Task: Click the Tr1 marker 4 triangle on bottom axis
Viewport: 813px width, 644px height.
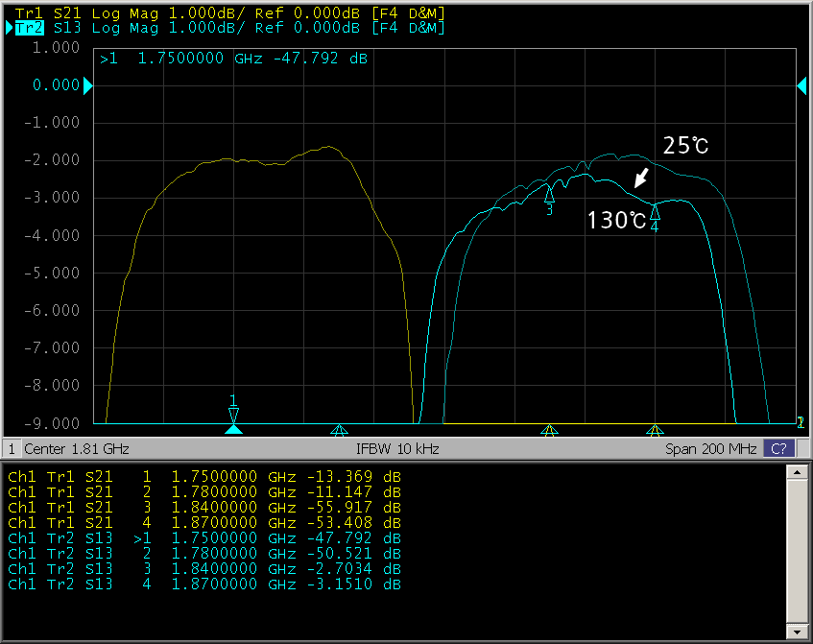Action: tap(655, 430)
